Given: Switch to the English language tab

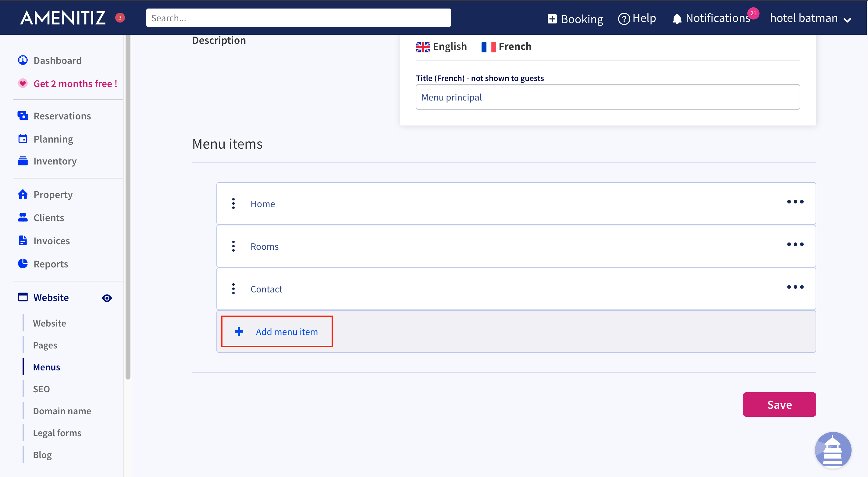Looking at the screenshot, I should 441,47.
